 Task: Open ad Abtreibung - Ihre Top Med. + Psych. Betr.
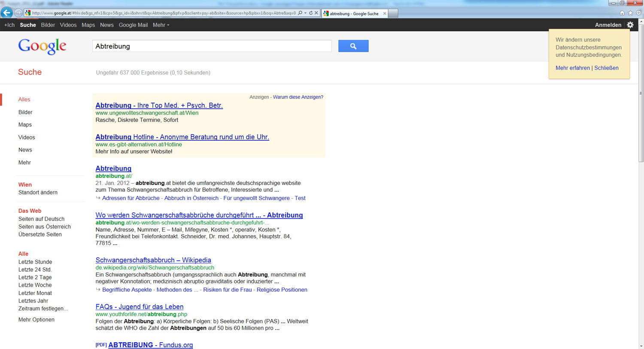(159, 105)
